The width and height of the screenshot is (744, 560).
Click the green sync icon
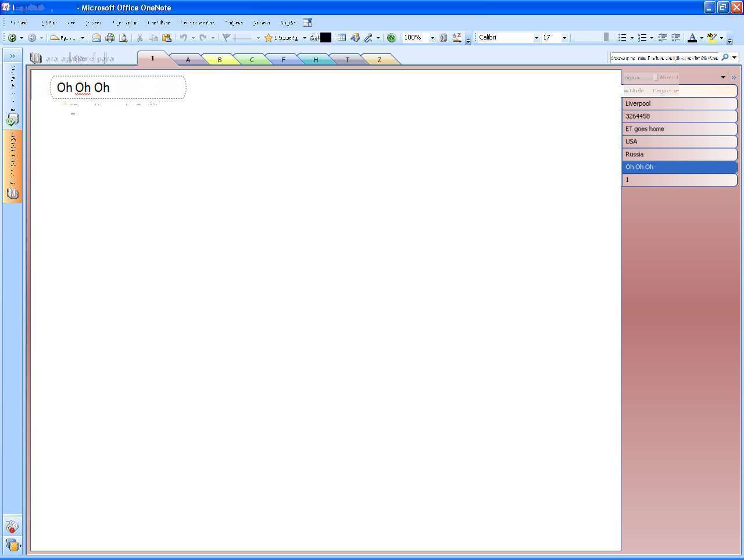pyautogui.click(x=392, y=38)
